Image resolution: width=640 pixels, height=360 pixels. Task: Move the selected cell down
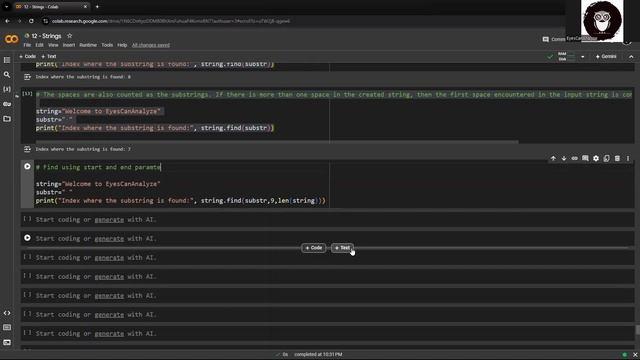pos(564,158)
